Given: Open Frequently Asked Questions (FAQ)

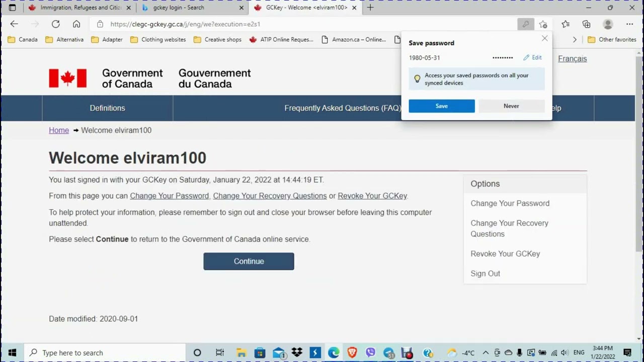Looking at the screenshot, I should 343,108.
